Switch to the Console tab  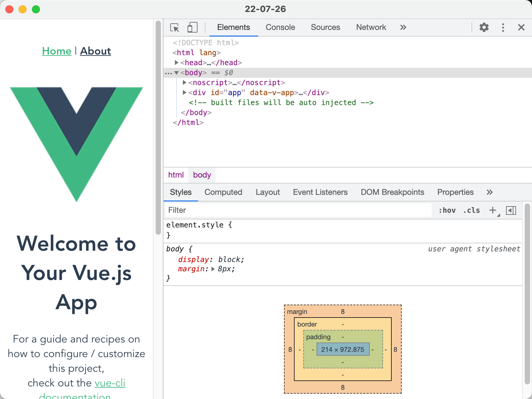[280, 27]
